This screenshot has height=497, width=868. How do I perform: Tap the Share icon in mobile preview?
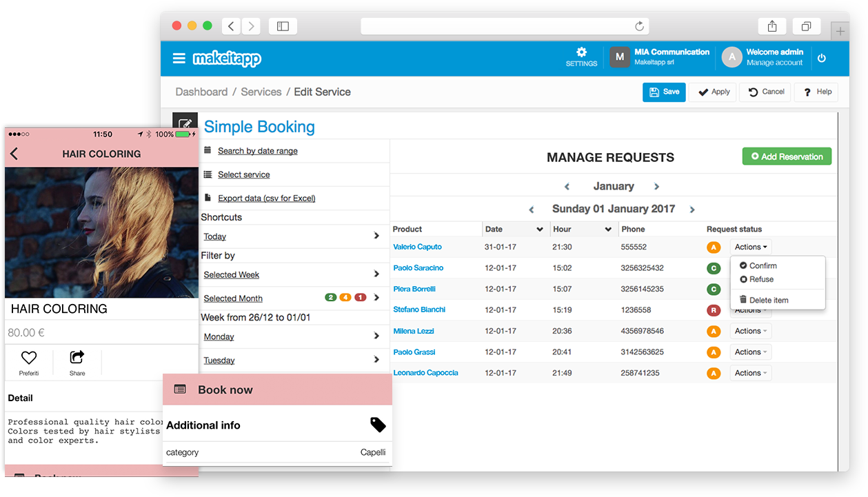pyautogui.click(x=77, y=358)
